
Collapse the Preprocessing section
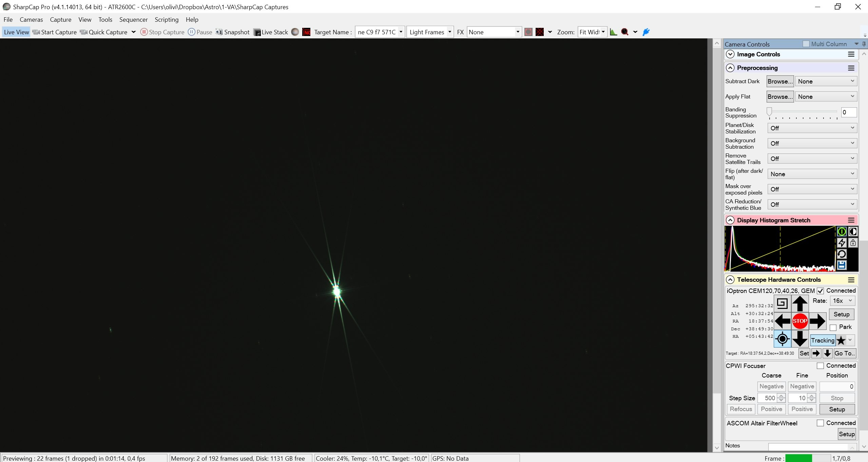730,68
